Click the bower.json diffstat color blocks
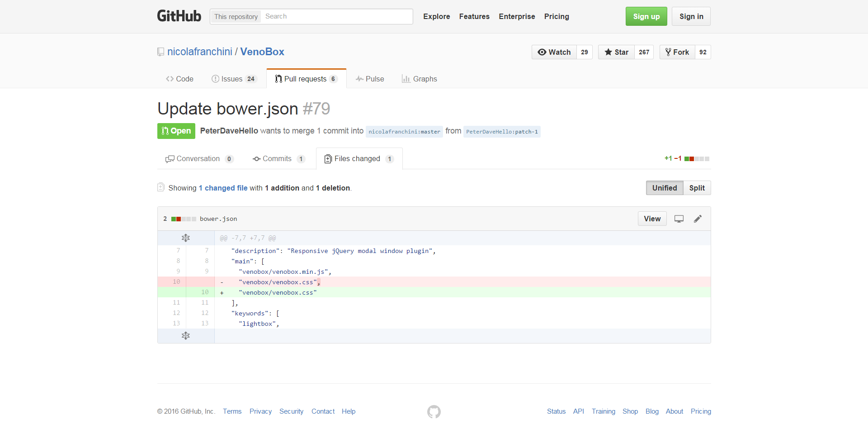This screenshot has width=868, height=439. (x=184, y=219)
